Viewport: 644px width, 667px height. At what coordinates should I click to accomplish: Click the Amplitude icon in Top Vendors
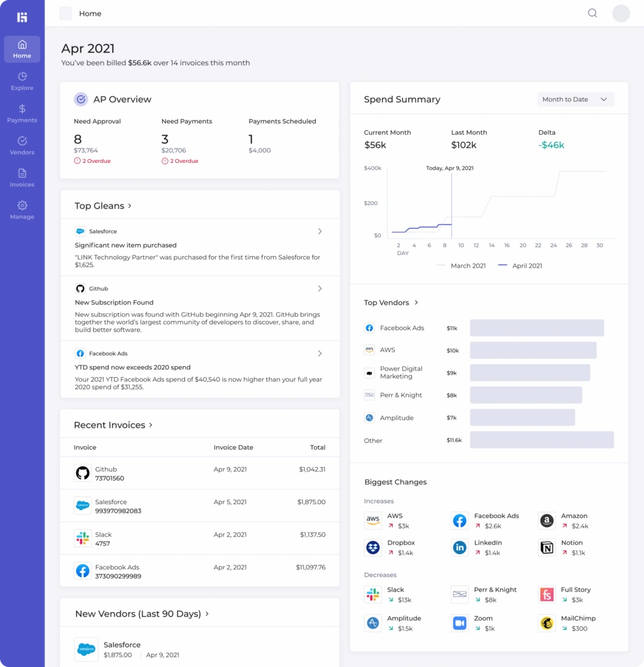tap(369, 418)
